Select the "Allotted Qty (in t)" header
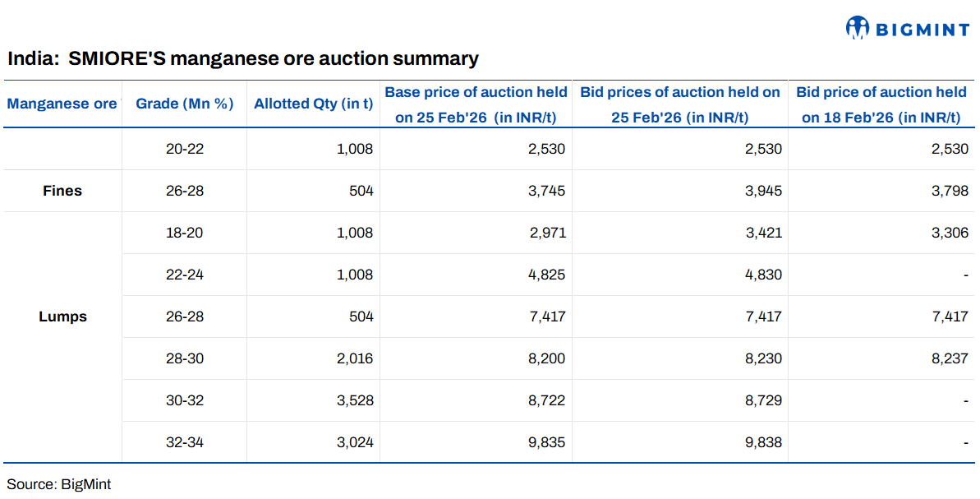This screenshot has height=499, width=980. pos(313,104)
